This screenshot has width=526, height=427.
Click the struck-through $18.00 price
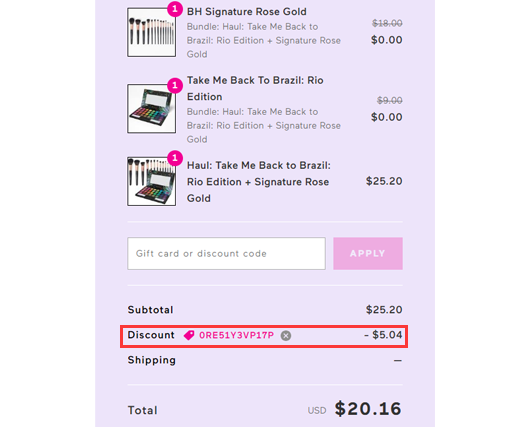387,23
